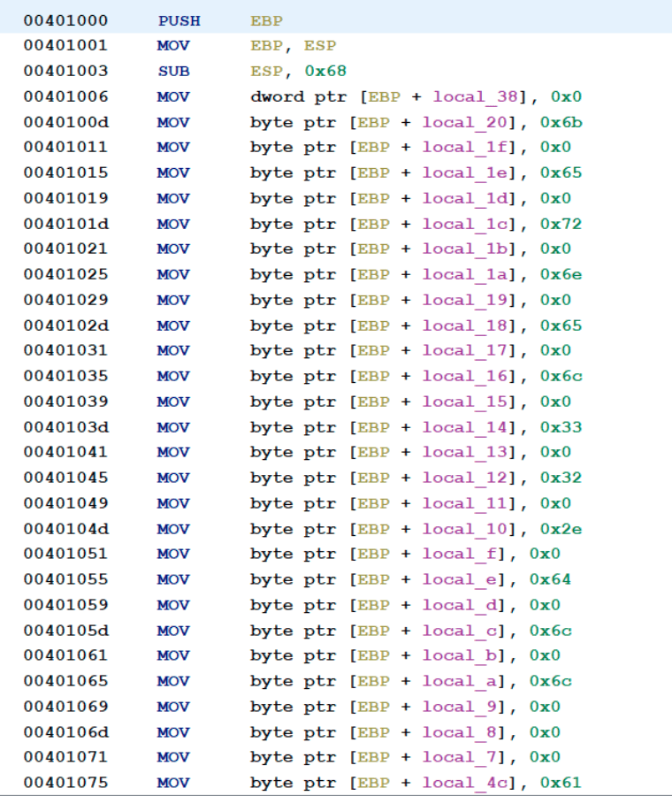Select the 0x33 value at 0040103d
The image size is (672, 796).
(x=561, y=427)
